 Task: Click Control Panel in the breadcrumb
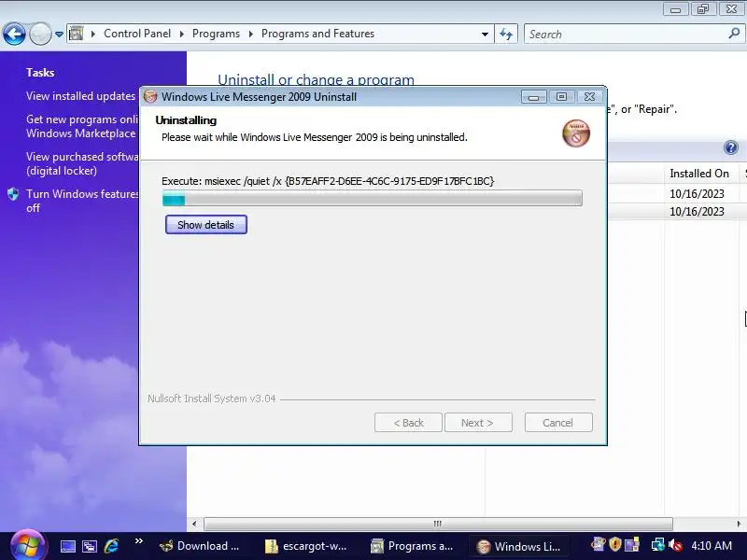point(137,34)
